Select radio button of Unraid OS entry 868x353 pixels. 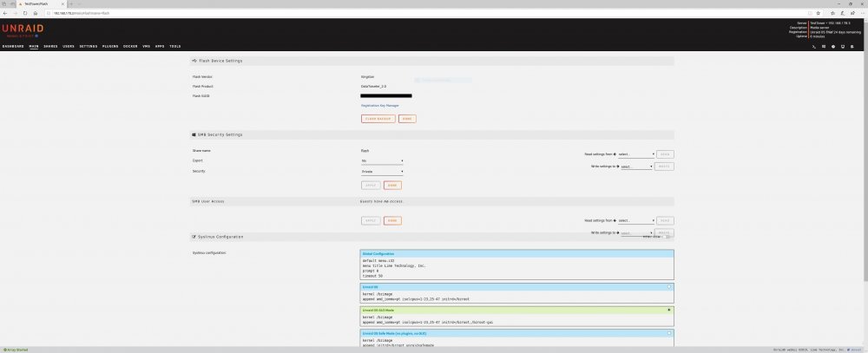(669, 286)
